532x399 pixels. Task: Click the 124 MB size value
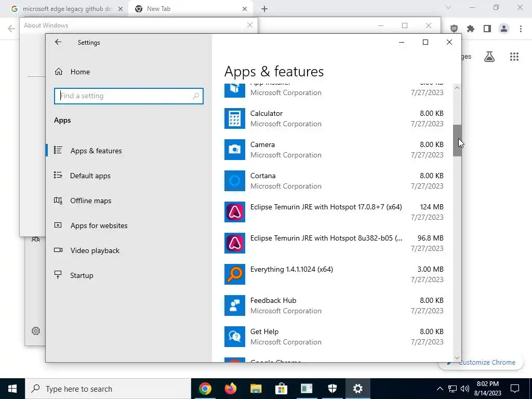pyautogui.click(x=432, y=207)
